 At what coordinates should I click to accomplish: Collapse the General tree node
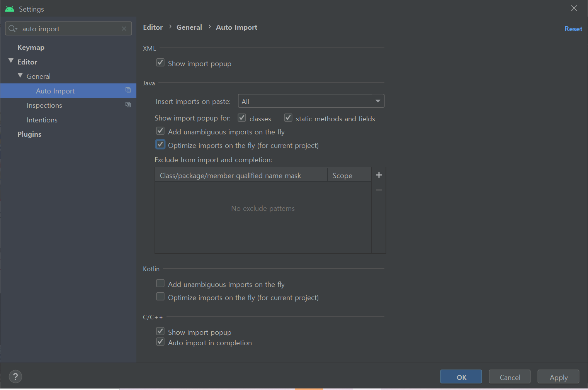tap(20, 76)
